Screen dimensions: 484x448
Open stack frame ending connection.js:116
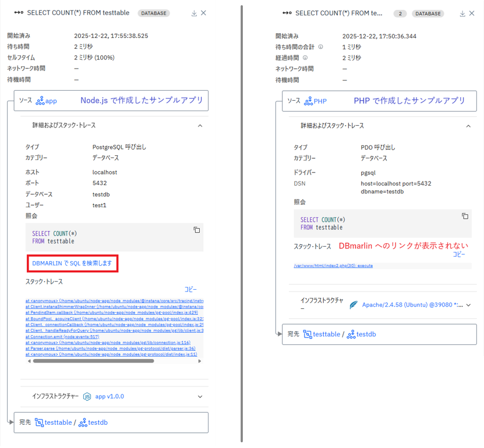[108, 343]
